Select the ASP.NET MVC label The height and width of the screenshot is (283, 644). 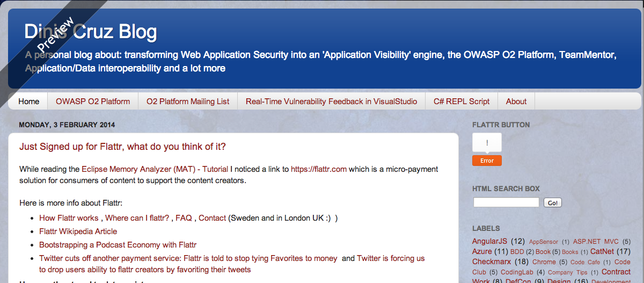click(x=596, y=242)
